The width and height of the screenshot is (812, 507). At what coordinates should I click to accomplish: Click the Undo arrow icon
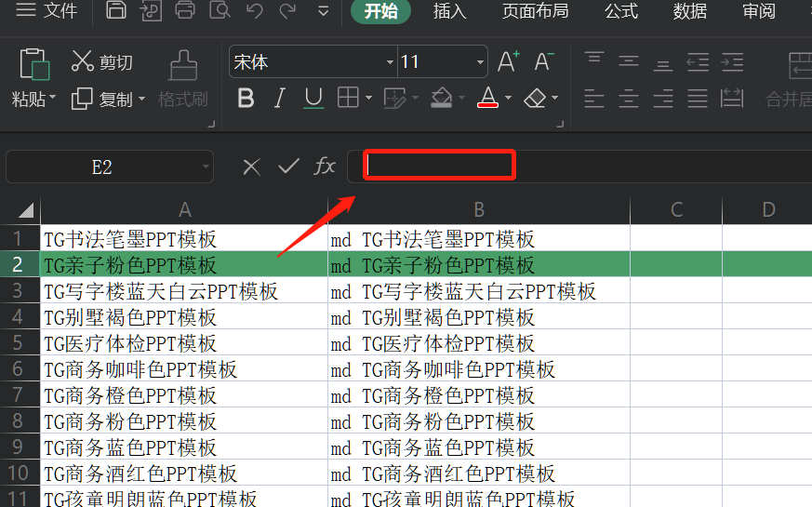254,11
